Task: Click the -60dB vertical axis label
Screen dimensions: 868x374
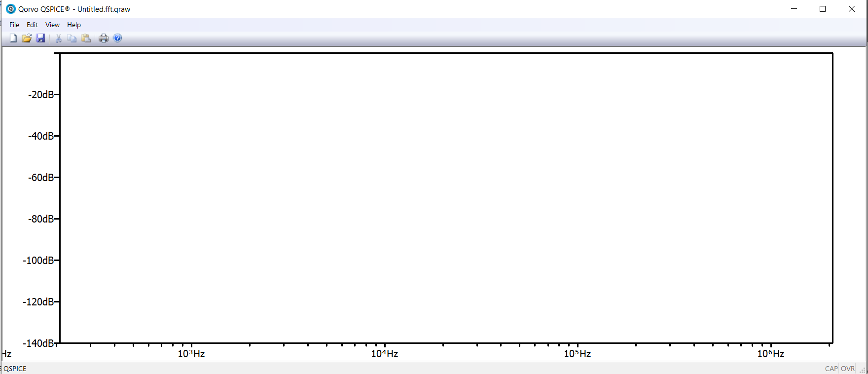Action: pyautogui.click(x=41, y=178)
